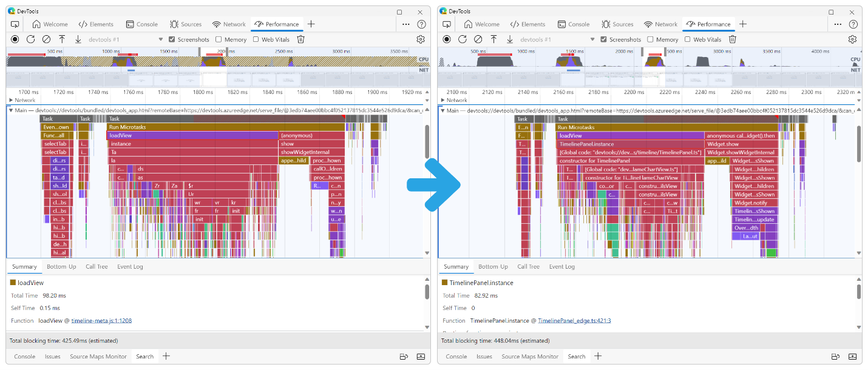
Task: Start recording in the left DevTools window
Action: coord(15,39)
